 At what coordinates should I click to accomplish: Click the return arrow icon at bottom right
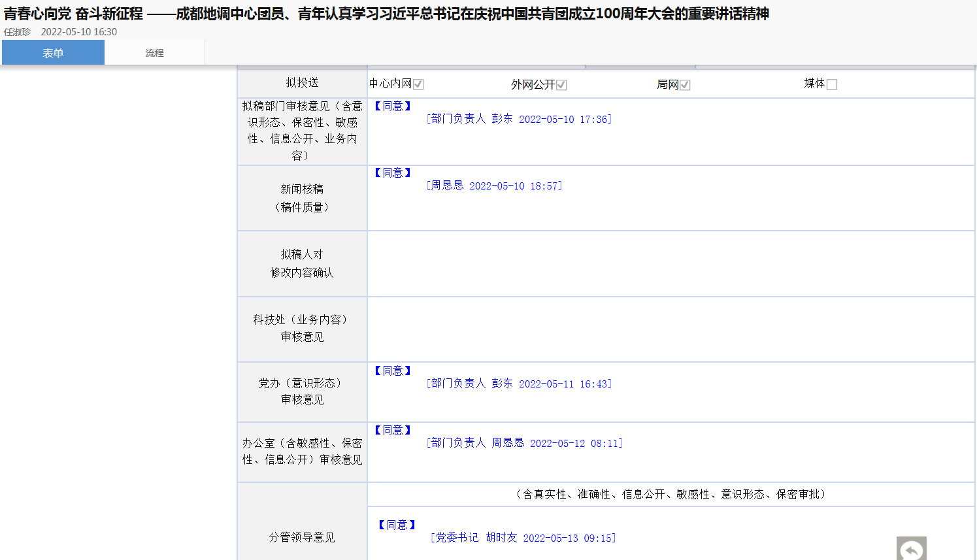point(911,550)
